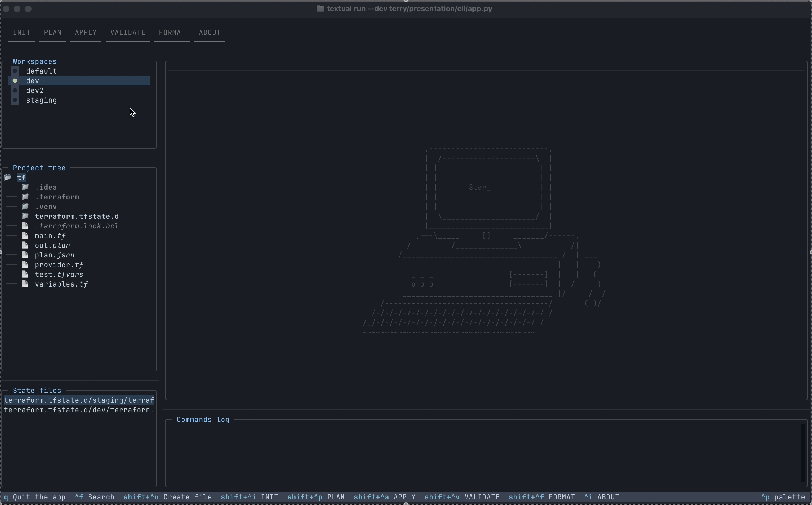Click the variables.tf file icon
This screenshot has height=505, width=812.
coord(25,284)
